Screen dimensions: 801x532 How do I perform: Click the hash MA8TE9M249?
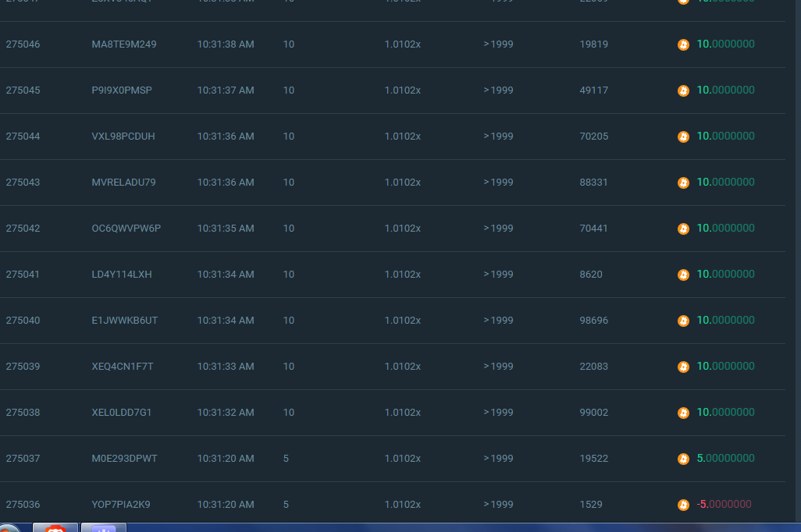pyautogui.click(x=123, y=44)
